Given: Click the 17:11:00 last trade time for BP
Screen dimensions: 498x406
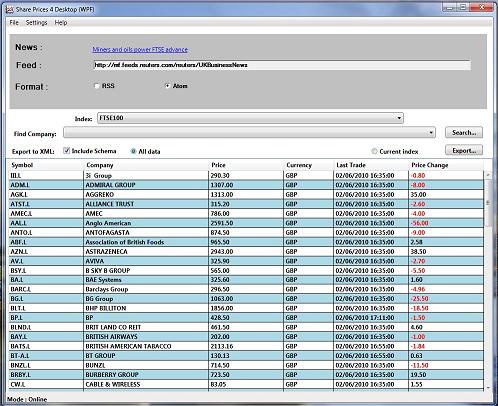Looking at the screenshot, I should point(371,318).
